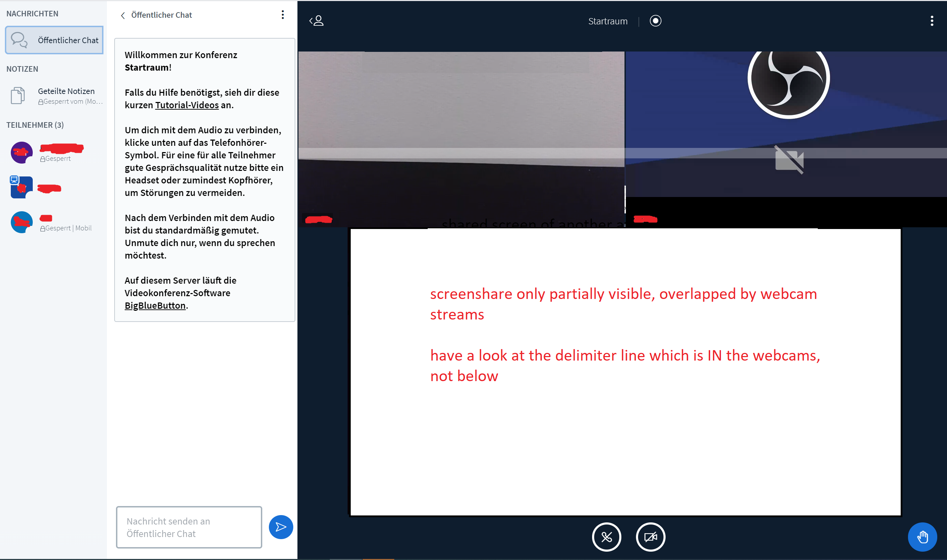Join audio via the phone icon
The height and width of the screenshot is (560, 947).
[606, 537]
